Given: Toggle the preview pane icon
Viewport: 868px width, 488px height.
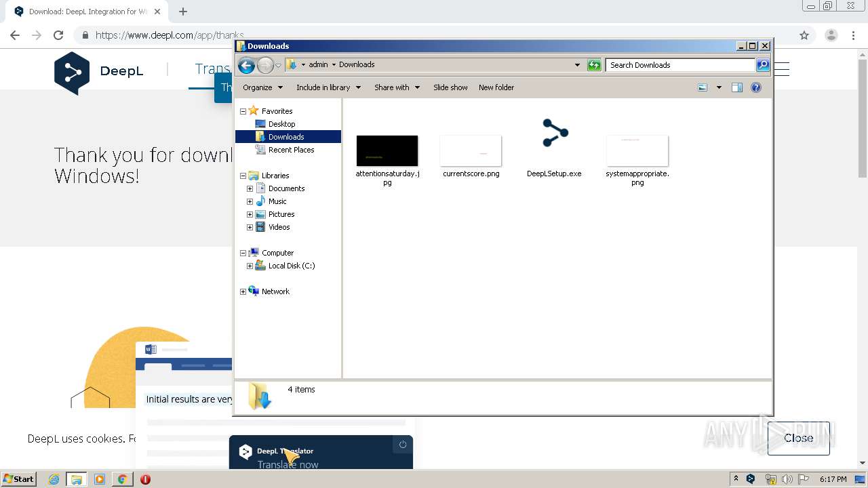Looking at the screenshot, I should click(x=737, y=87).
